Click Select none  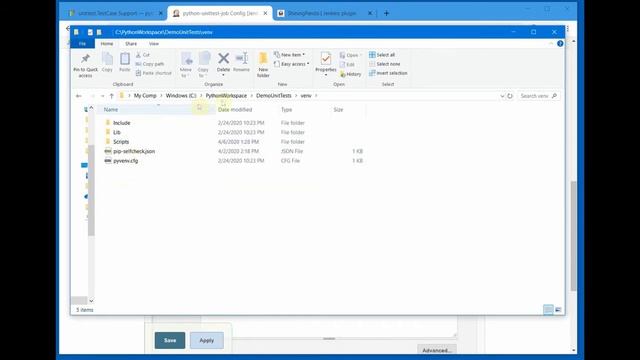pos(384,64)
